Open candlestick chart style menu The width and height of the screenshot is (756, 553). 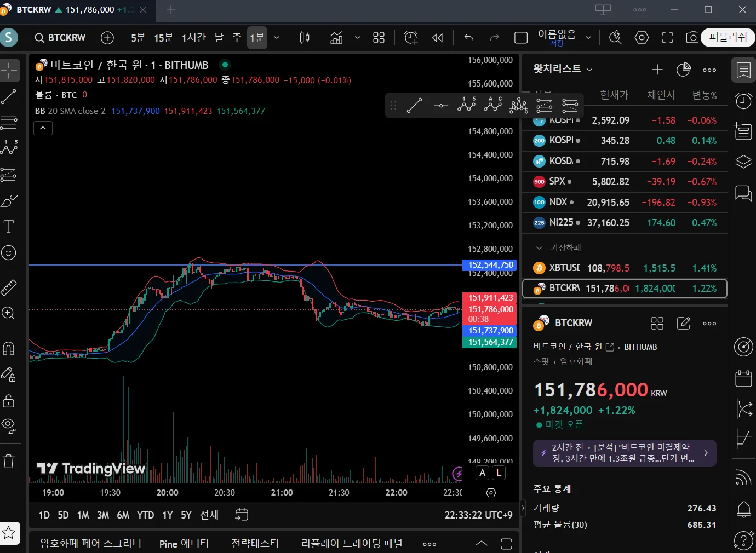[305, 38]
